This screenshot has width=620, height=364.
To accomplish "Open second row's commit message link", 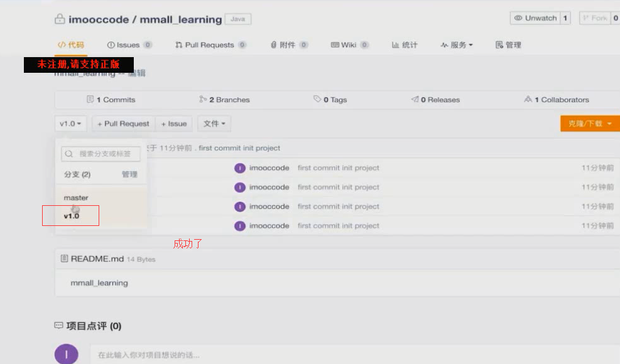I will [x=339, y=188].
